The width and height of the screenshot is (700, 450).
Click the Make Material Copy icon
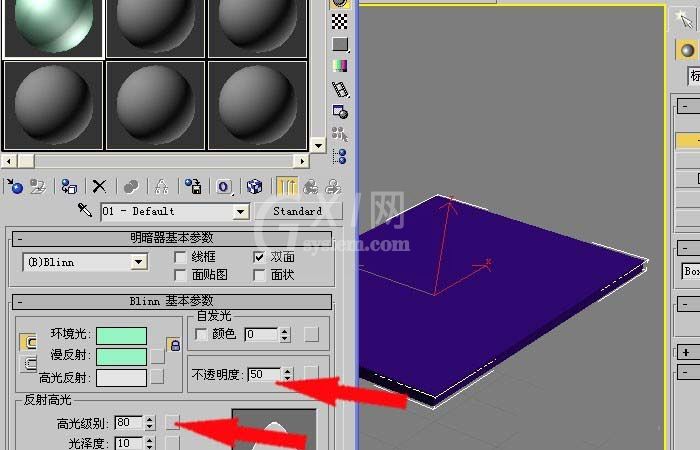point(130,186)
